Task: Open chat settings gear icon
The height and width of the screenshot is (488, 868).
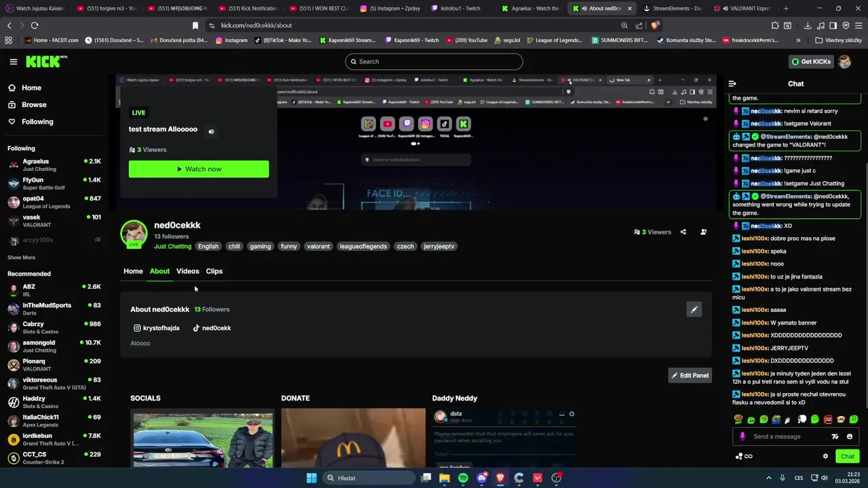Action: (825, 456)
